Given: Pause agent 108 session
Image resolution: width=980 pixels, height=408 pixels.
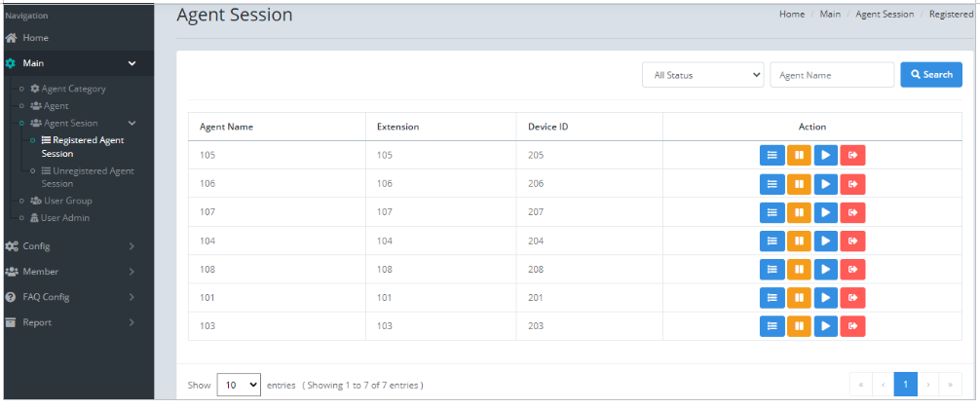Looking at the screenshot, I should pos(799,269).
